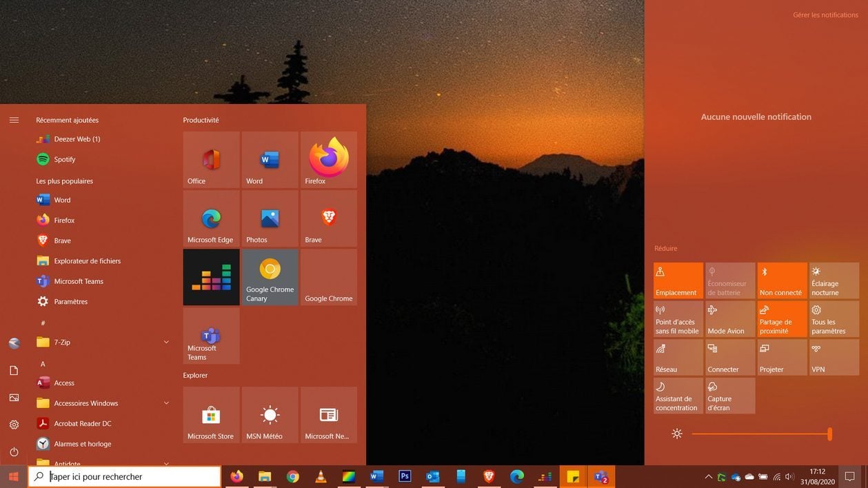Open Tous les paramètres quick action
The width and height of the screenshot is (868, 488).
[834, 318]
